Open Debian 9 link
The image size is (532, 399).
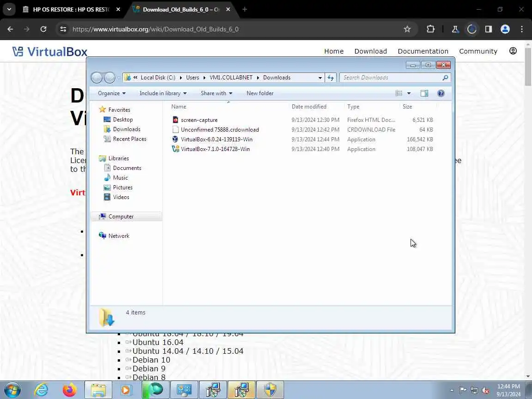click(x=149, y=369)
